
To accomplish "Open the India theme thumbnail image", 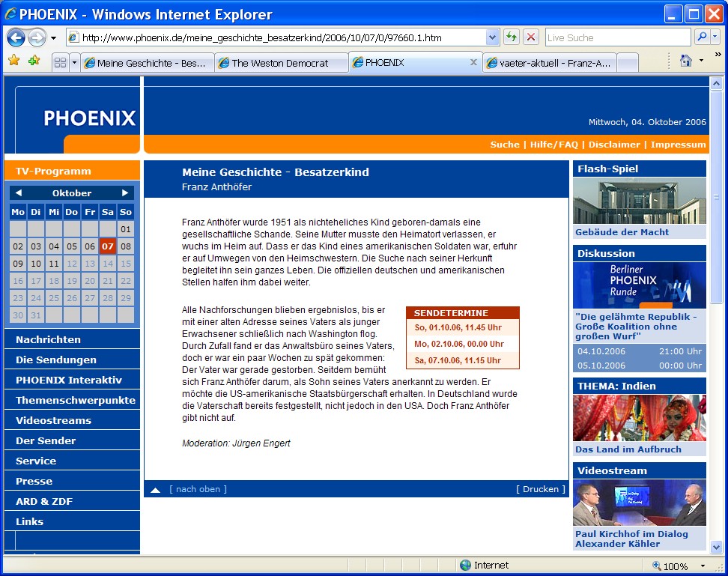I will tap(640, 418).
